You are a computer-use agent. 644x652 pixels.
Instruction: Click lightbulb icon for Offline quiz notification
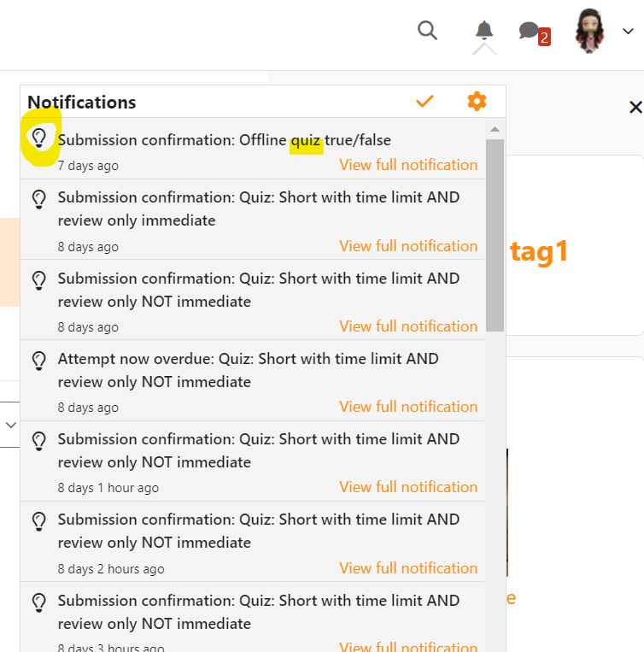(x=39, y=138)
